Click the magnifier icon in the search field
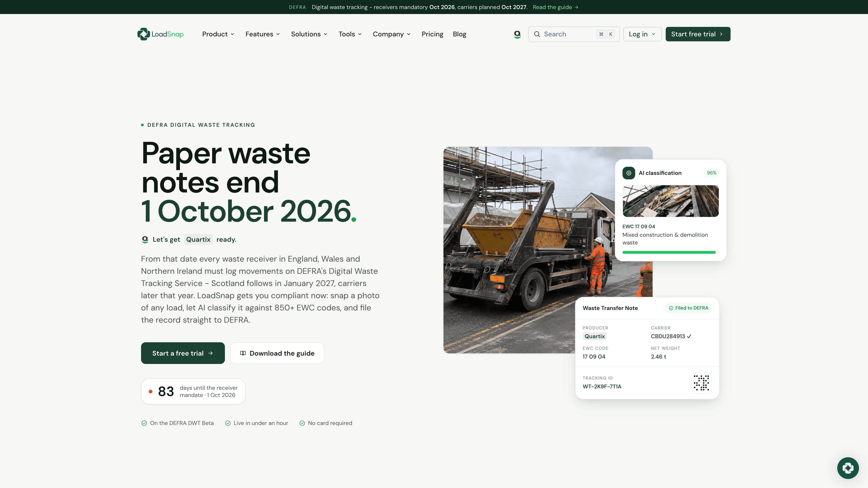The image size is (868, 488). point(537,34)
